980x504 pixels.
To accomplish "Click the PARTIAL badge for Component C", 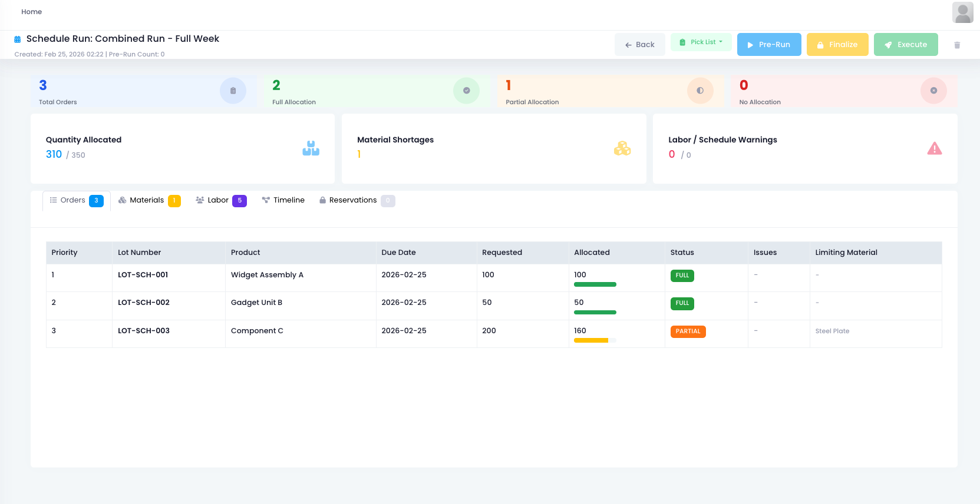I will (688, 331).
